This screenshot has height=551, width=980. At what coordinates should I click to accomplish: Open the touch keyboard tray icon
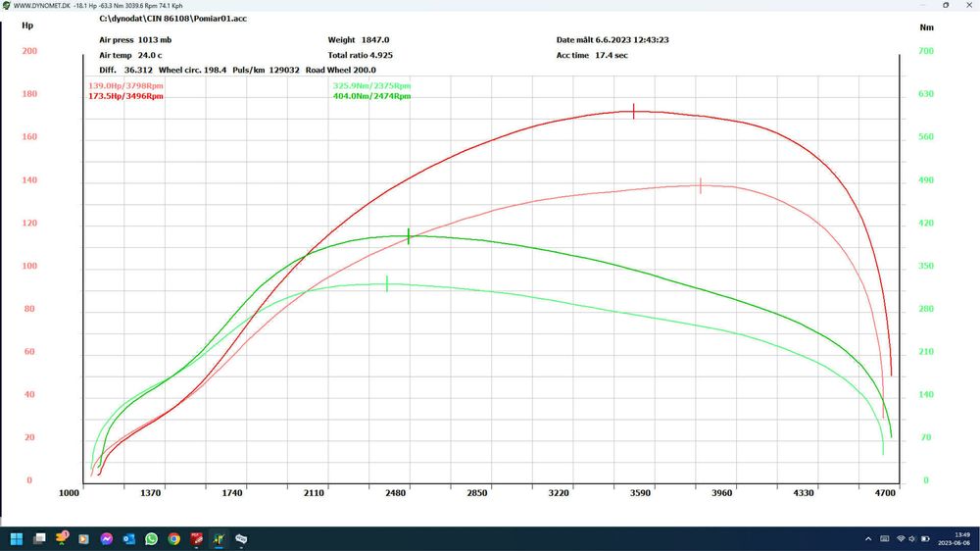(x=884, y=539)
